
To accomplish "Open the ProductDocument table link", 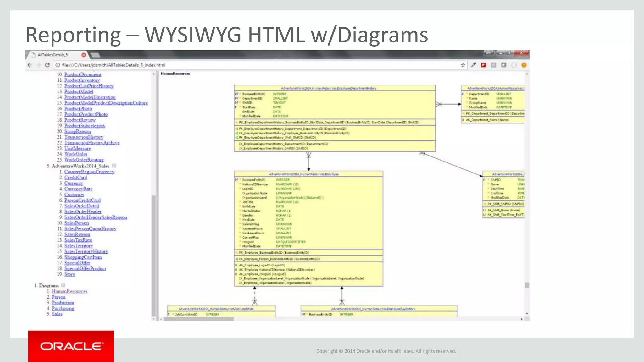I will (83, 74).
